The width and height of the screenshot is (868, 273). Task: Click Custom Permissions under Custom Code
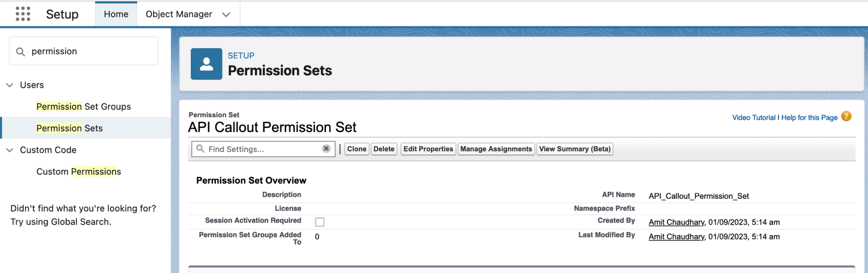78,172
